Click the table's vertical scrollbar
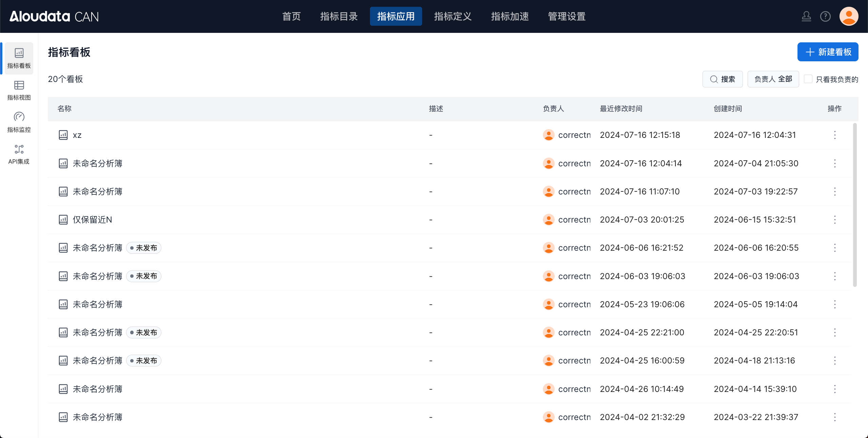The height and width of the screenshot is (438, 868). [855, 205]
